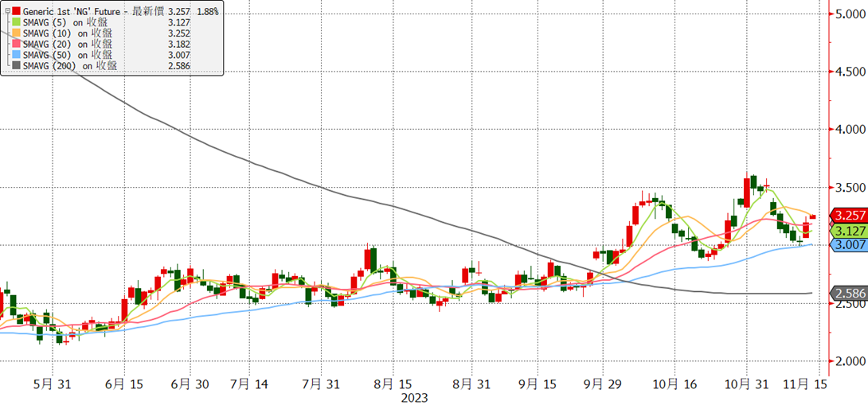Click the gray SMAVG (200) color swatch

click(x=18, y=66)
